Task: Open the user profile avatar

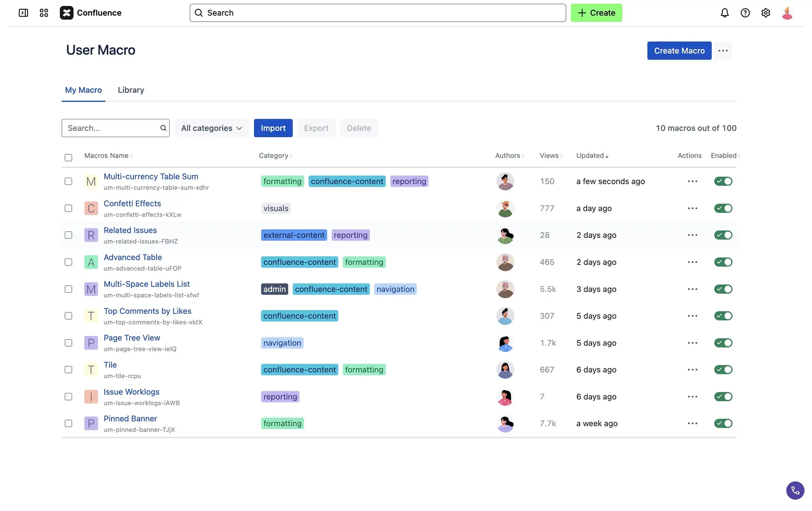Action: click(787, 13)
